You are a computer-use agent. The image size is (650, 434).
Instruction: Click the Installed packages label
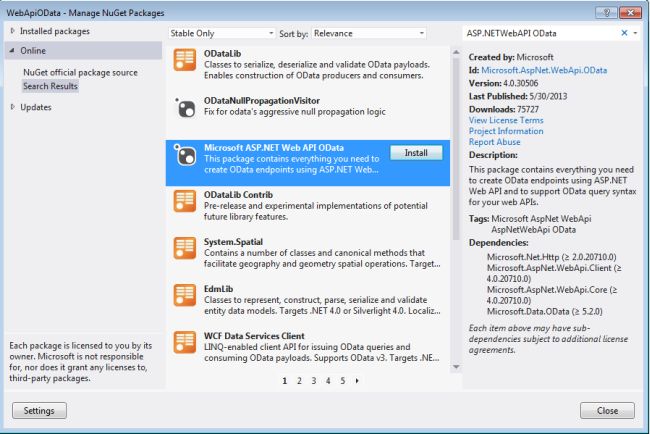coord(55,31)
